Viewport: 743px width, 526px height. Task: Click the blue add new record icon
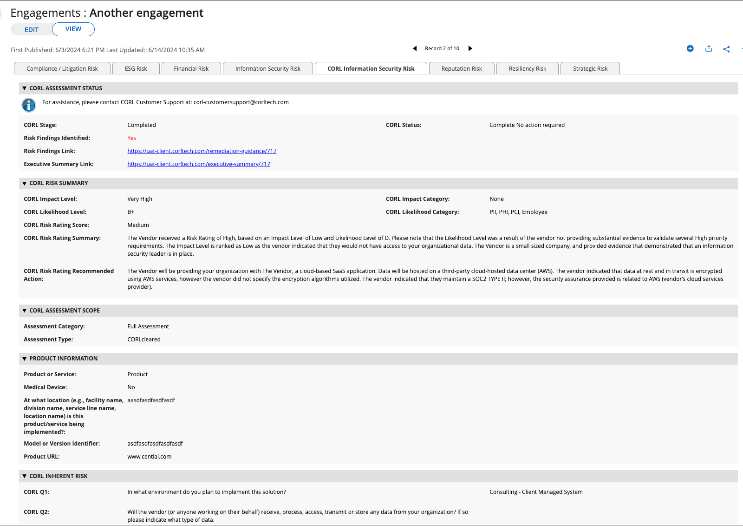pos(690,48)
